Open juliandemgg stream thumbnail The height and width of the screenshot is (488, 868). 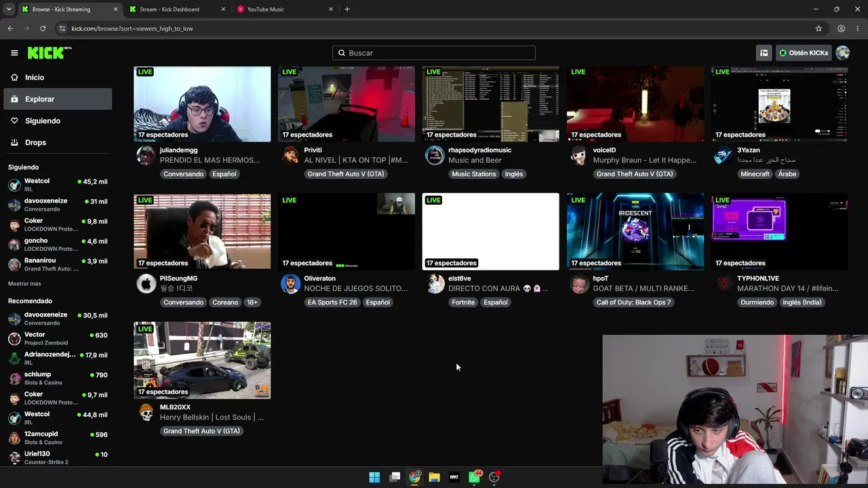[202, 104]
